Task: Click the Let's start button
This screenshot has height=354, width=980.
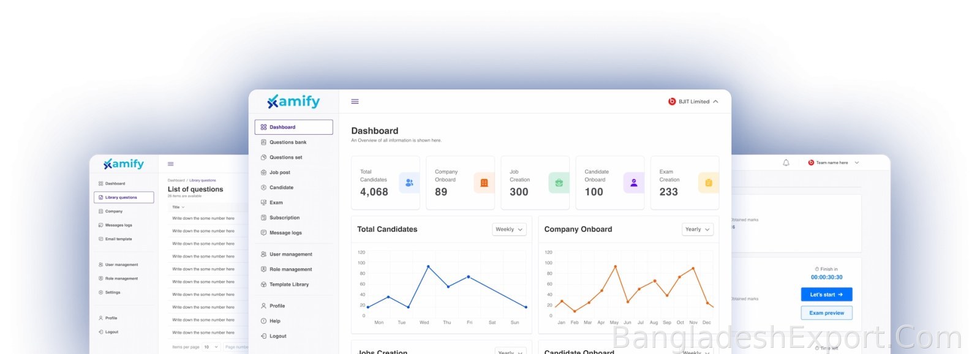Action: [826, 295]
